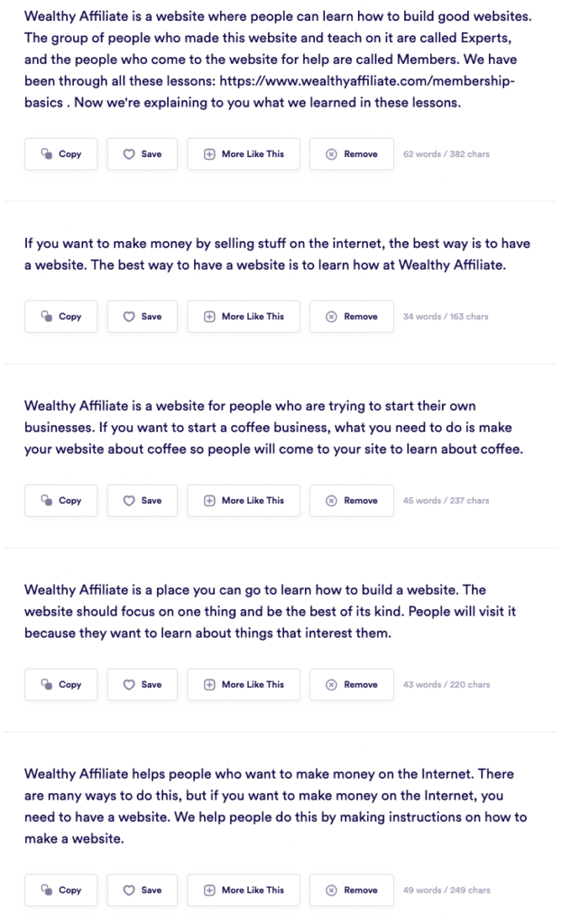Remove the result about selling stuff online
This screenshot has width=562, height=924.
click(352, 317)
